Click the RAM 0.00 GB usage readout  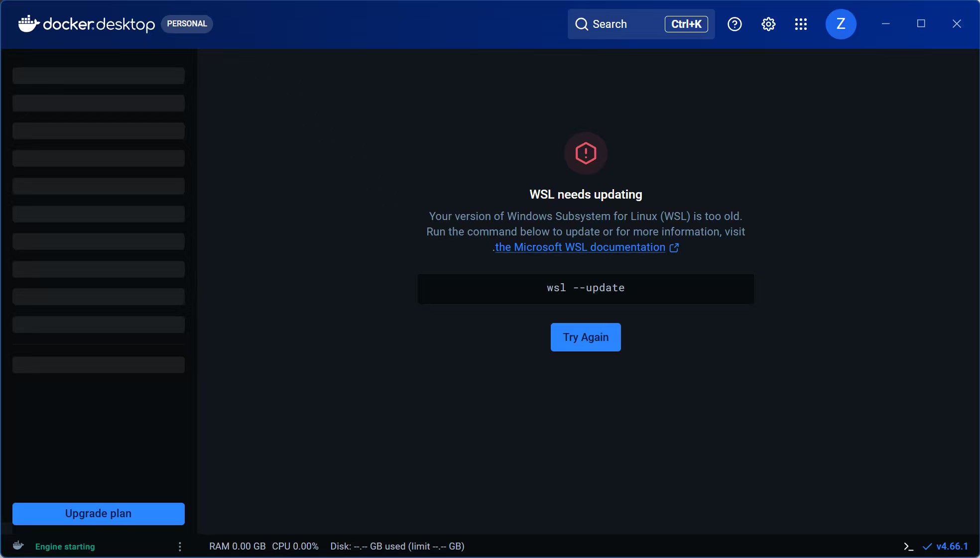238,546
